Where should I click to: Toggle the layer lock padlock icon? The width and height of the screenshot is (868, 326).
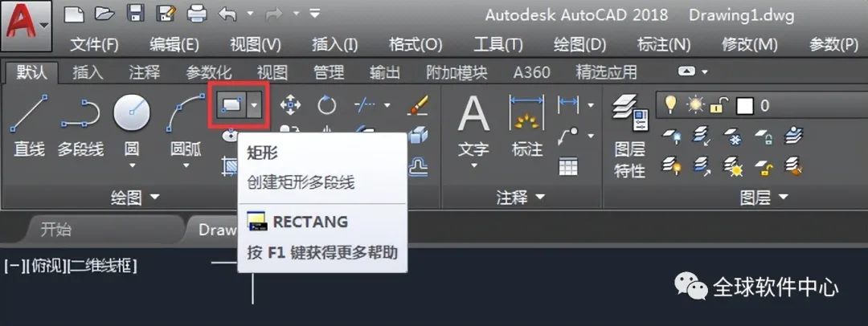720,104
